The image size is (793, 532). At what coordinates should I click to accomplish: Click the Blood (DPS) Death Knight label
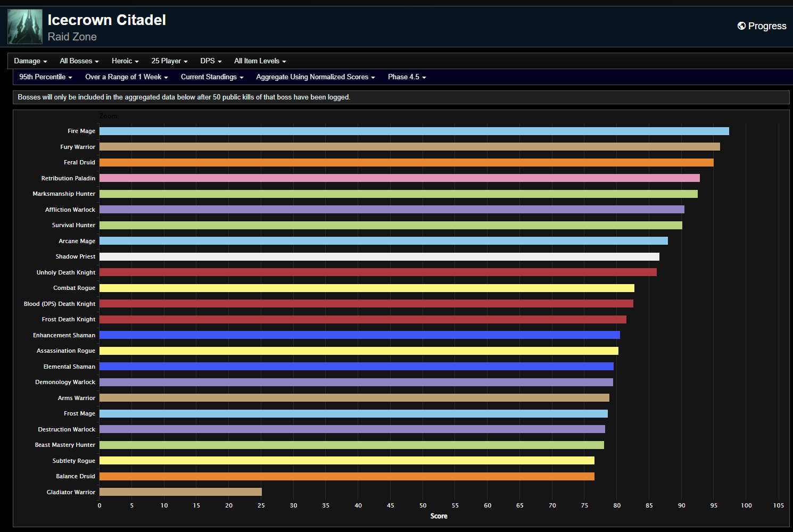pyautogui.click(x=60, y=304)
